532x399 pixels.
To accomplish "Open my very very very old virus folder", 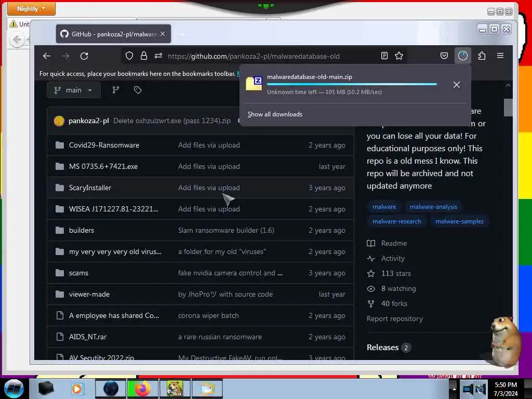I will click(x=115, y=252).
